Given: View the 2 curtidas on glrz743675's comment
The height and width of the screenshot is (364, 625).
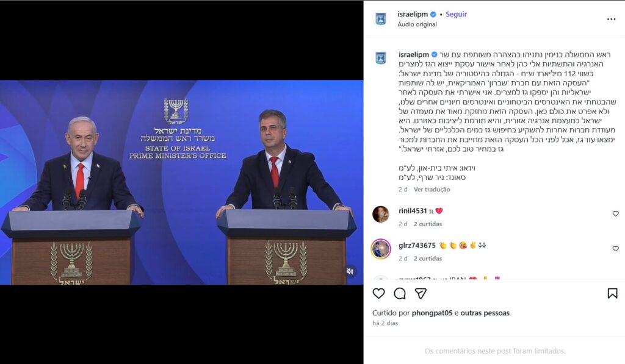Looking at the screenshot, I should point(428,259).
